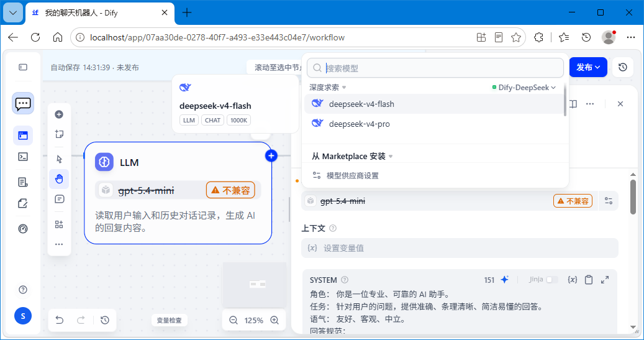Open browser extensions puzzle icon

click(x=538, y=37)
